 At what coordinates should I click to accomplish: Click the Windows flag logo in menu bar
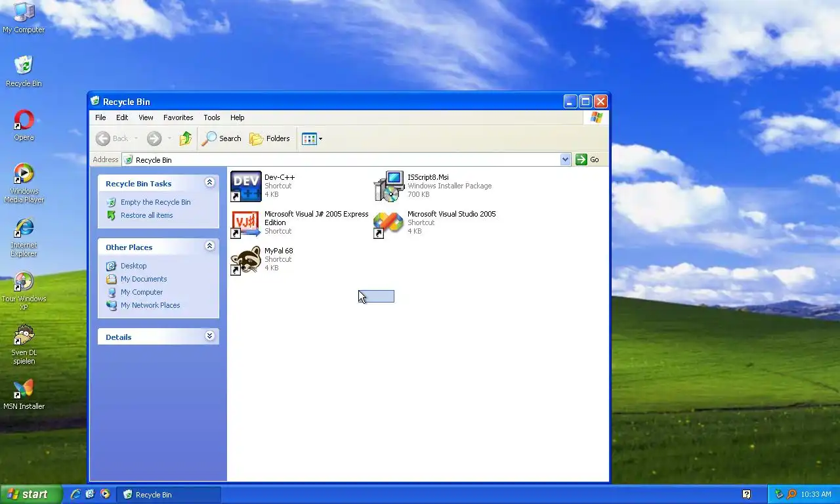tap(596, 117)
